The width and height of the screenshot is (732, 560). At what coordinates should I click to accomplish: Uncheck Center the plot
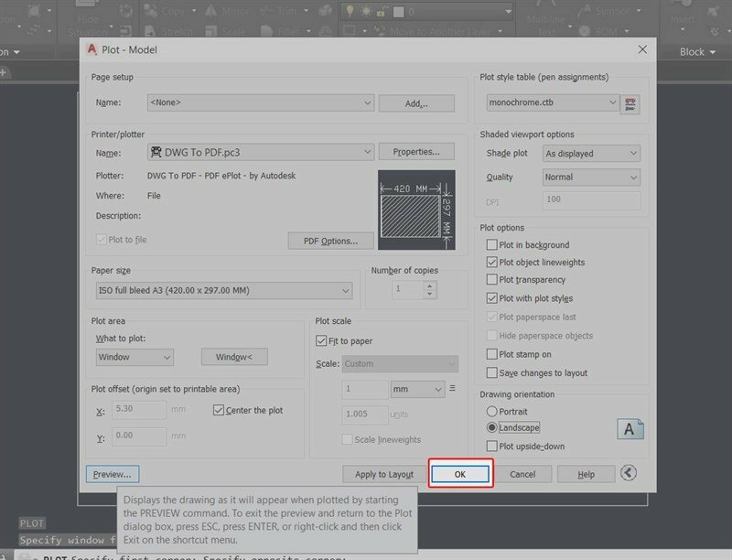click(219, 410)
